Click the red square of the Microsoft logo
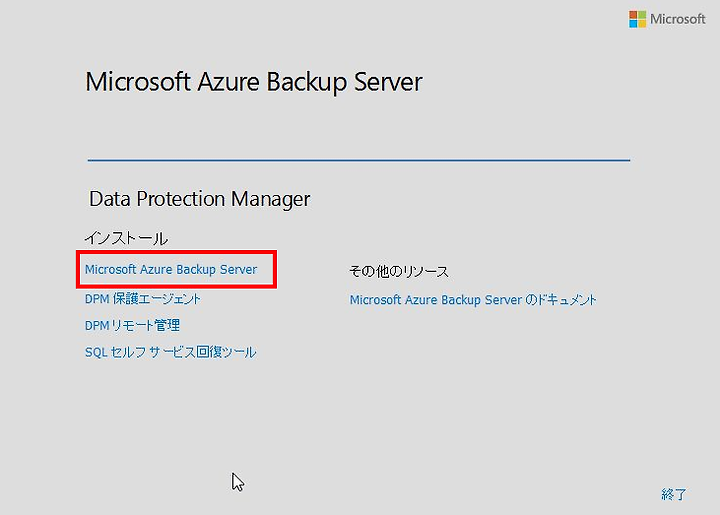 633,15
